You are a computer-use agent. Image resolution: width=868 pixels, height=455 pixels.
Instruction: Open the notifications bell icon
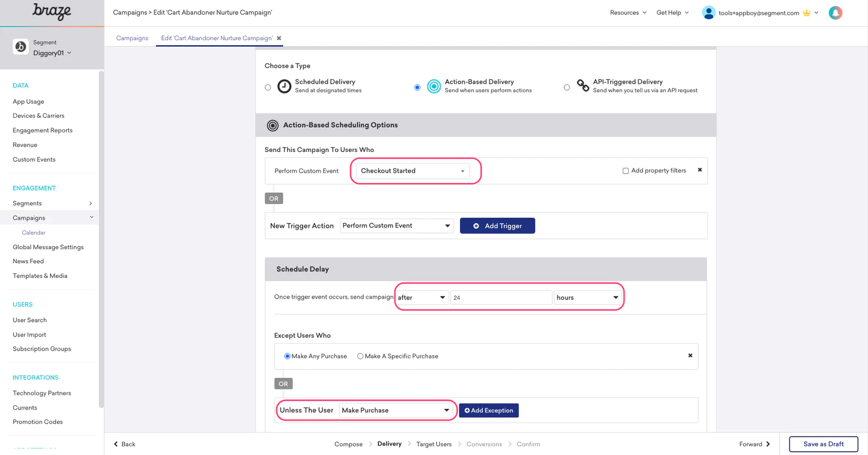[835, 12]
